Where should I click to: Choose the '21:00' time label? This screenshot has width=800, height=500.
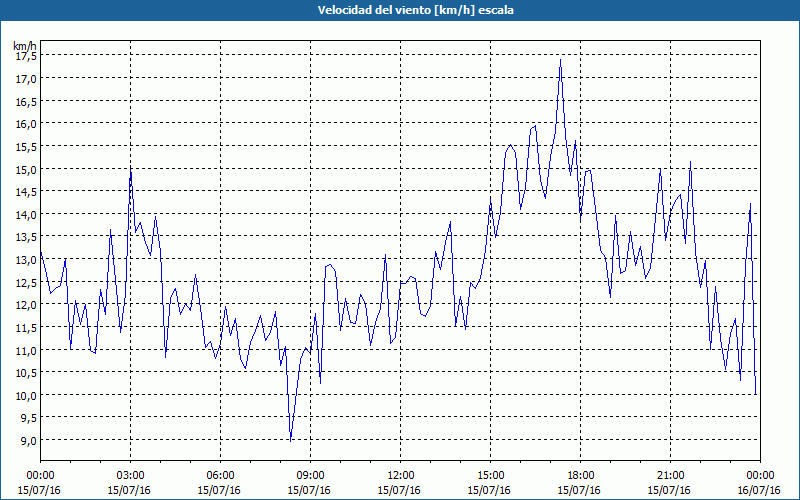tap(670, 476)
